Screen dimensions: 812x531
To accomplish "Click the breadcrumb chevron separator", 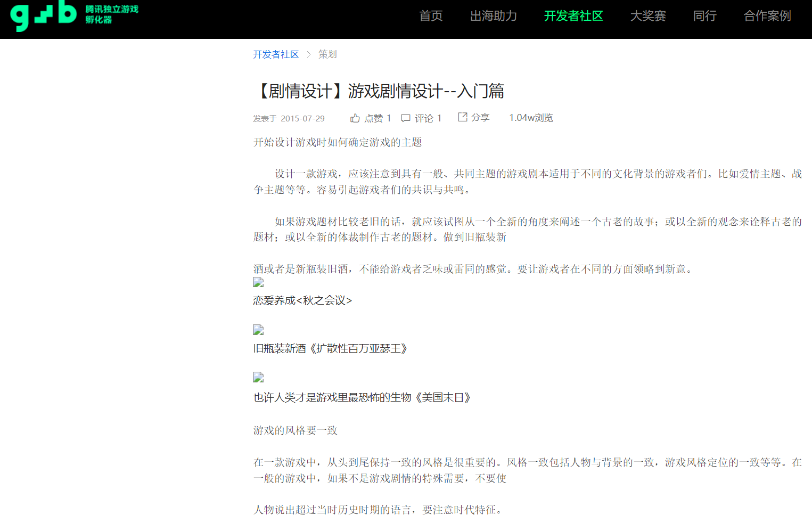I will (308, 54).
